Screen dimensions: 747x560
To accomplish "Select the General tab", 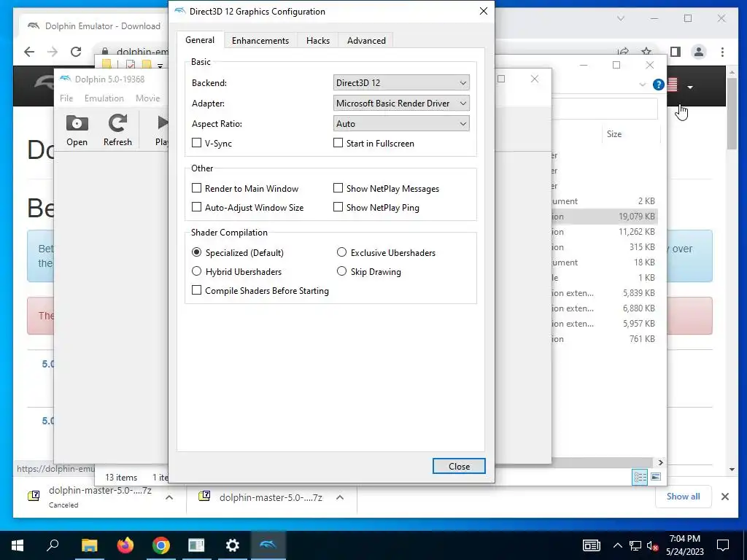I will [x=200, y=40].
